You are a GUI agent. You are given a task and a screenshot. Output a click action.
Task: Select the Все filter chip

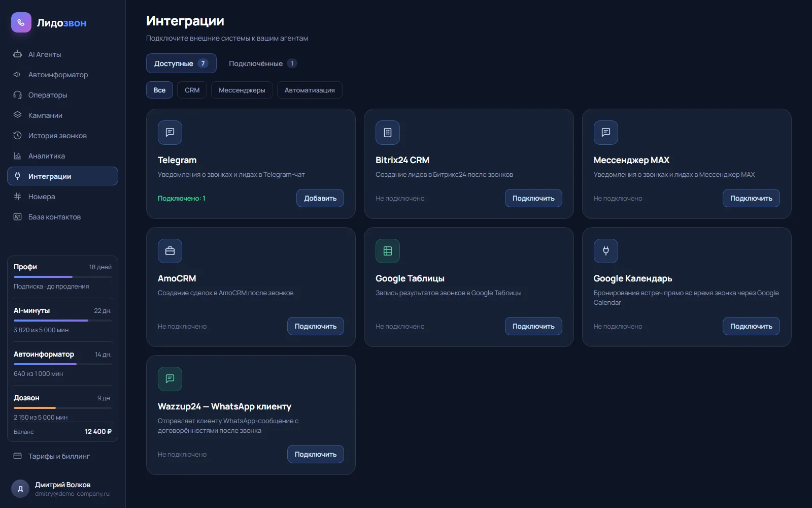tap(159, 90)
